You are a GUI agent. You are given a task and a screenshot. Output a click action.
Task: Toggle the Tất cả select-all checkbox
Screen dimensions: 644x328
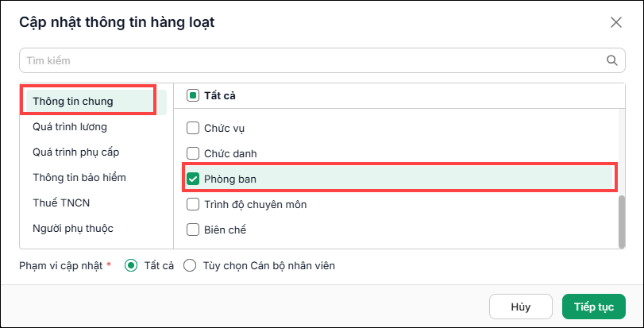[x=193, y=96]
